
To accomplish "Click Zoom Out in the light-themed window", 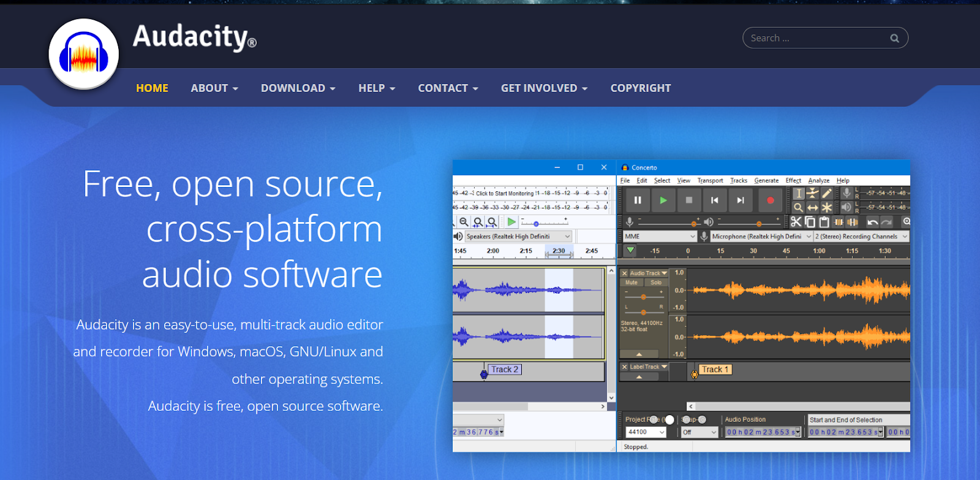I will click(x=464, y=222).
